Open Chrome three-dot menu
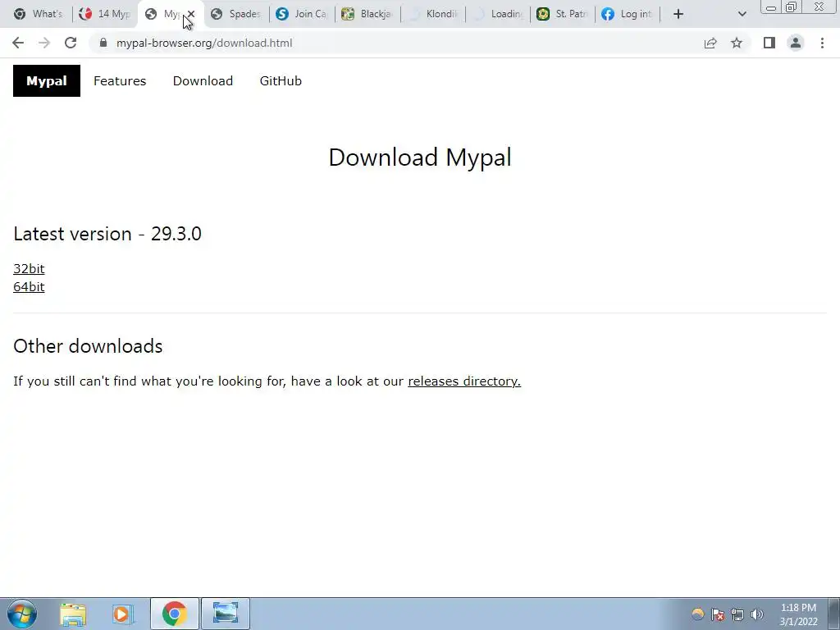The image size is (840, 630). [822, 43]
